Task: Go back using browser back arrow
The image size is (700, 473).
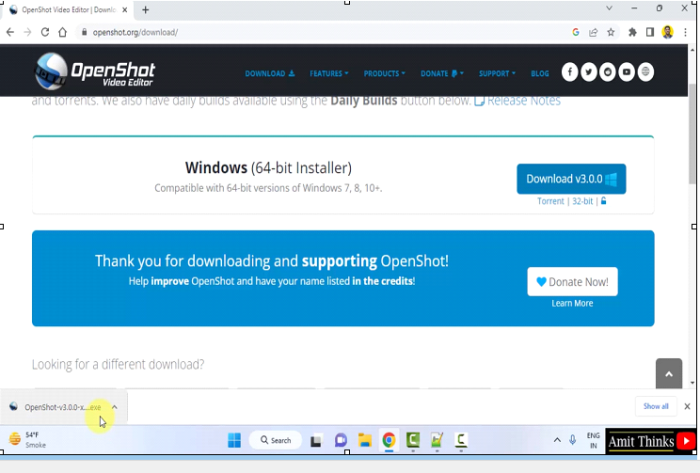Action: tap(10, 32)
